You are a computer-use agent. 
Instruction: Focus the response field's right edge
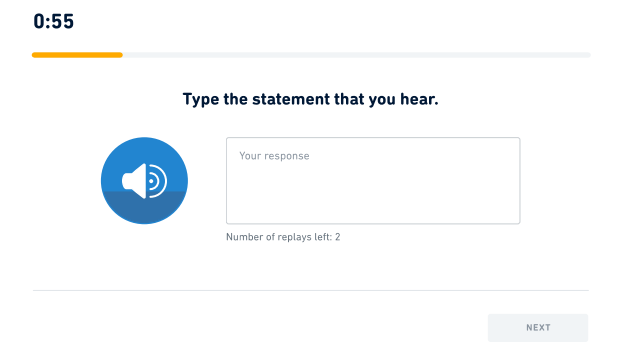(x=519, y=181)
